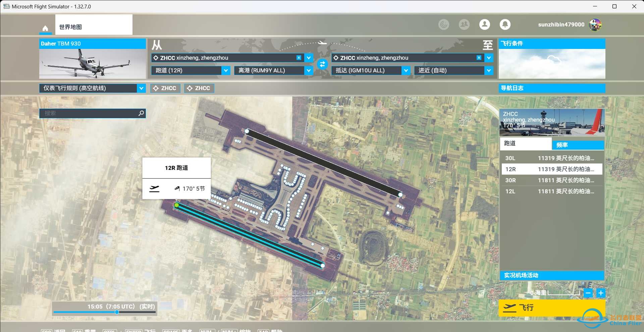
Task: Switch to the 跑道 tab in airport panel
Action: point(526,143)
